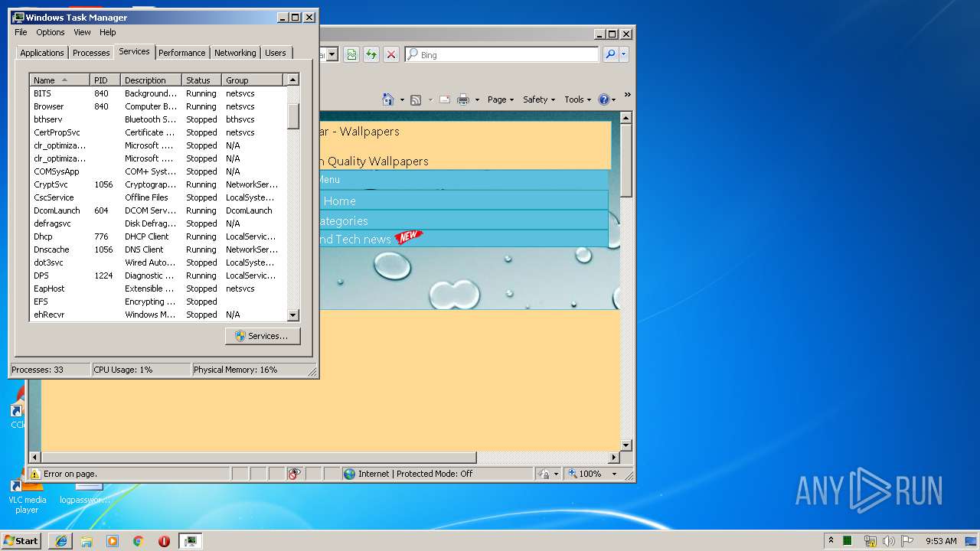Viewport: 980px width, 551px height.
Task: Click the Categories link on the web page
Action: tap(343, 221)
